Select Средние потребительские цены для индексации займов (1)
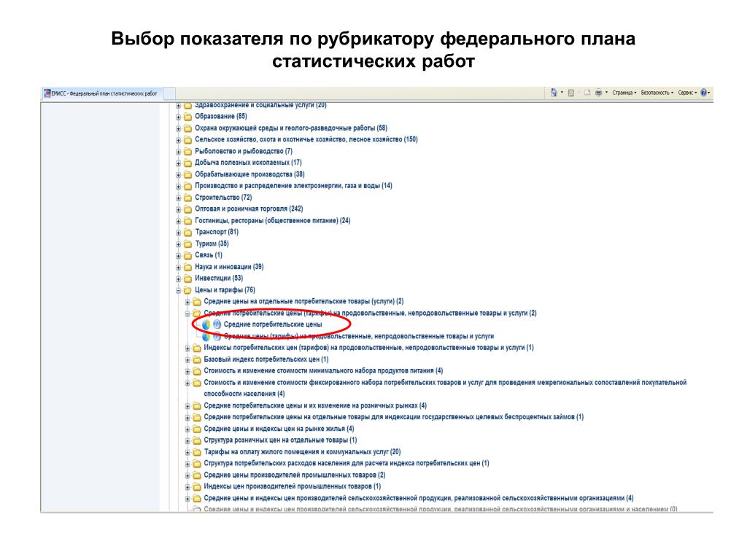 tap(393, 417)
